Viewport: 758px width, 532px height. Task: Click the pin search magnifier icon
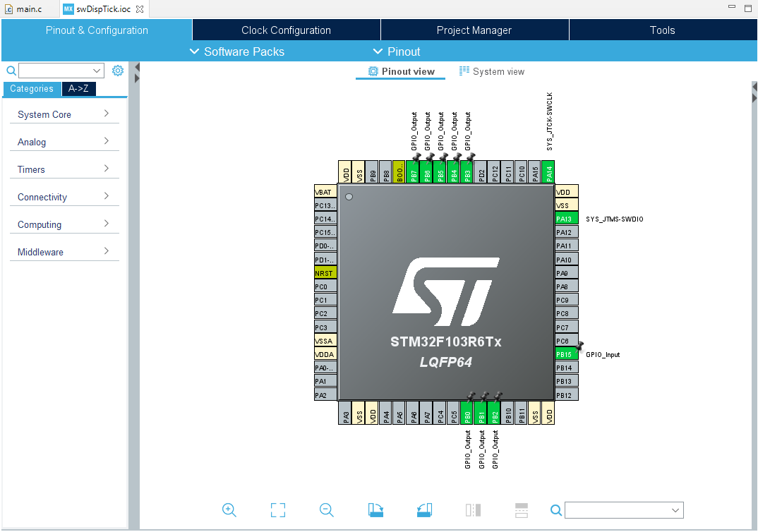click(556, 510)
